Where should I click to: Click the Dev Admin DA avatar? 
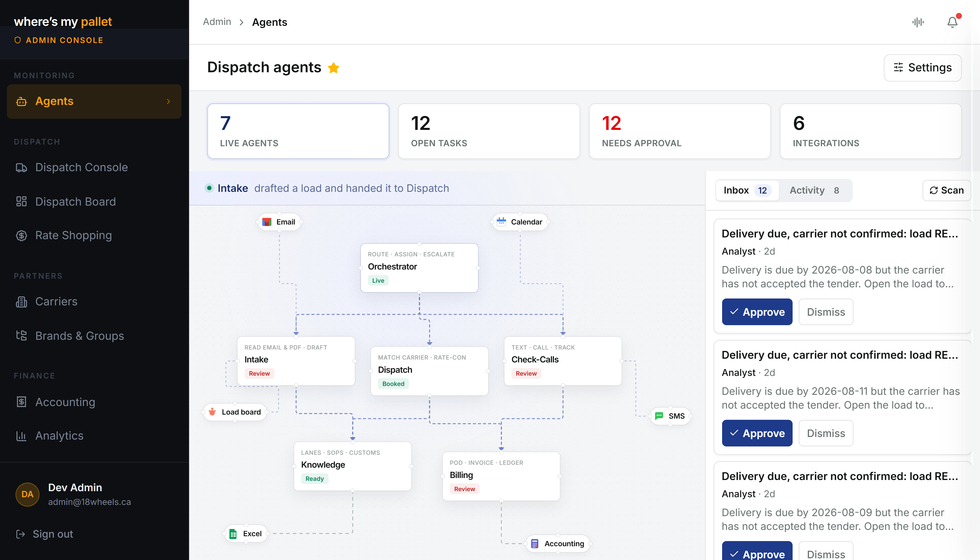click(27, 494)
